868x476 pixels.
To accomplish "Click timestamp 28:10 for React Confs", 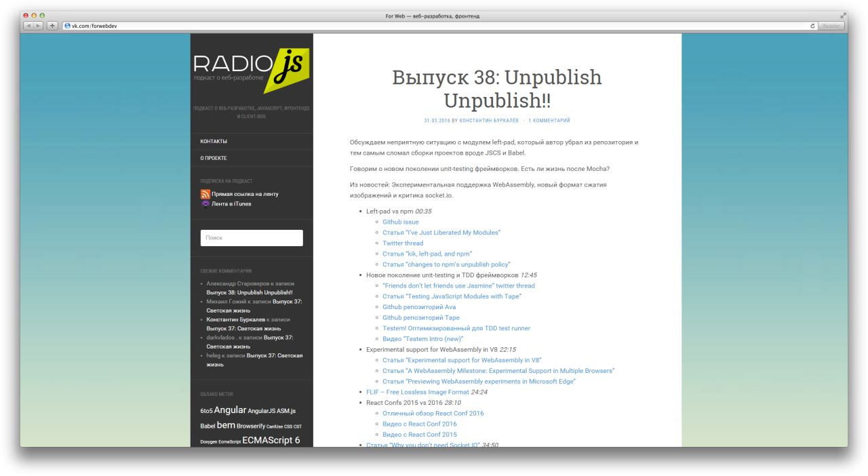I will pyautogui.click(x=452, y=402).
